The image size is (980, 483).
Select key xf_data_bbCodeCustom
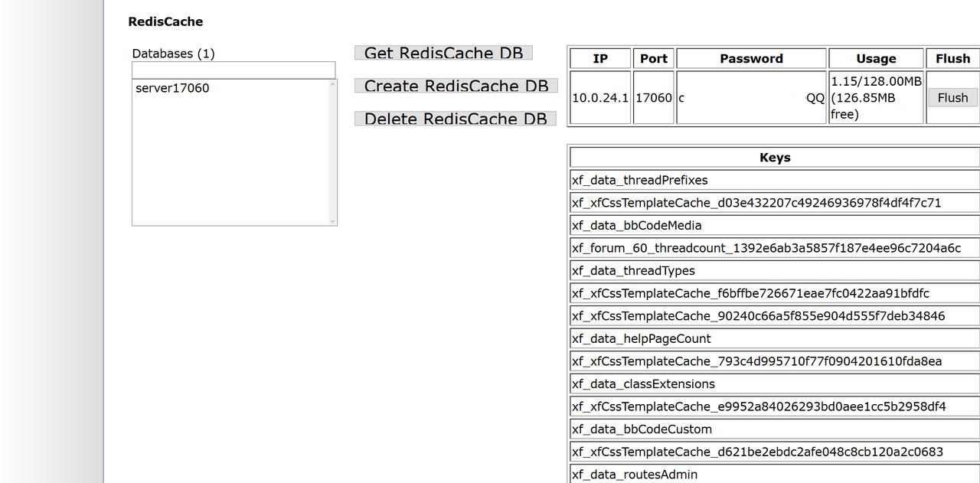coord(775,429)
